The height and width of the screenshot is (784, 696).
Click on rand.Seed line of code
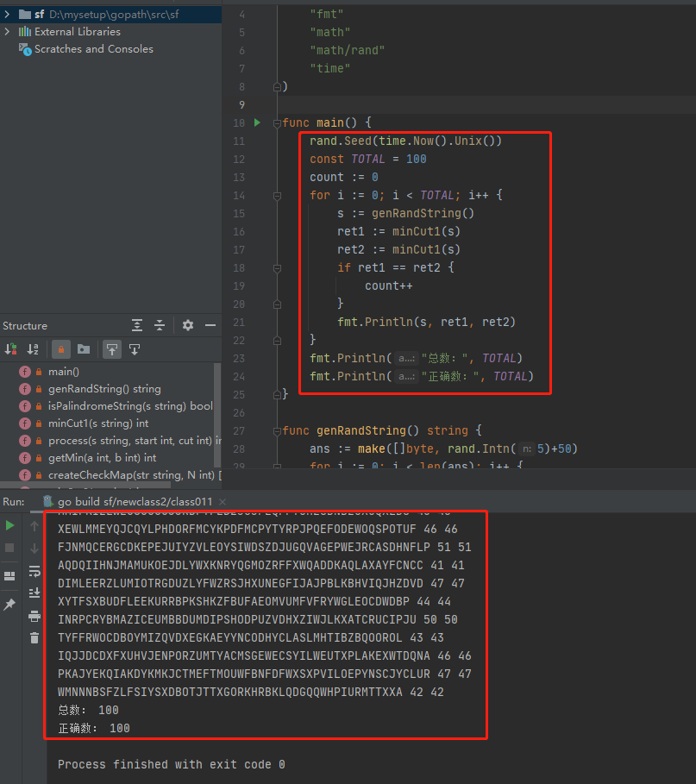coord(405,141)
